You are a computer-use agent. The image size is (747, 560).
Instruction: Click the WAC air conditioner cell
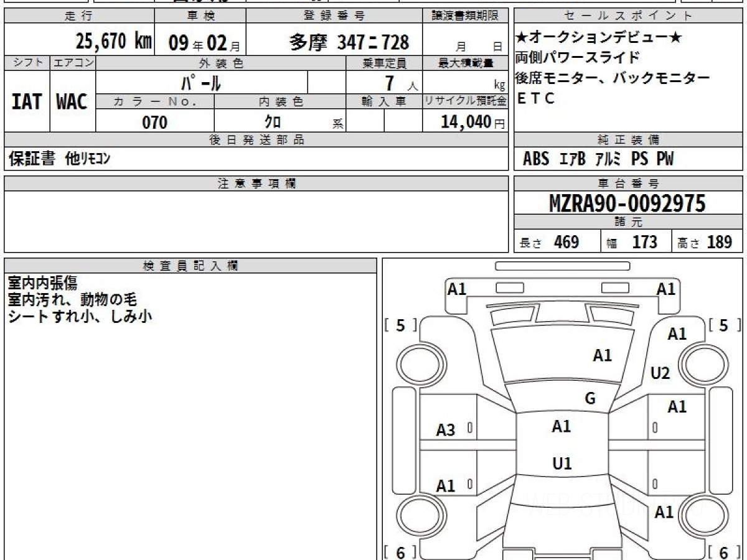(x=72, y=102)
